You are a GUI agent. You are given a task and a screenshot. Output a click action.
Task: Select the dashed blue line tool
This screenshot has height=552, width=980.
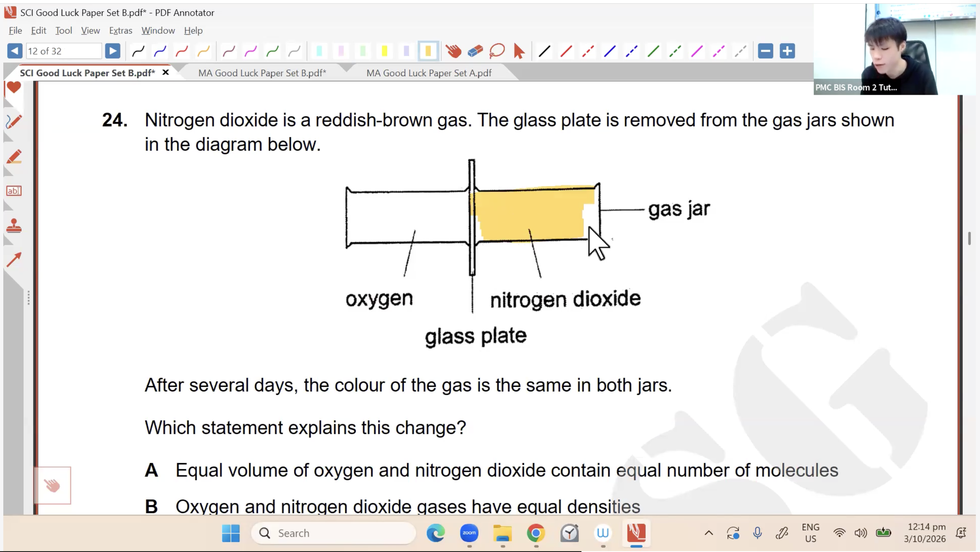point(632,51)
